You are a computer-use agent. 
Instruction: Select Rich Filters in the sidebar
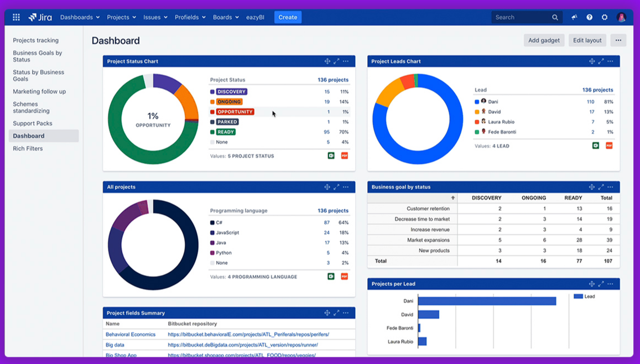pyautogui.click(x=28, y=148)
